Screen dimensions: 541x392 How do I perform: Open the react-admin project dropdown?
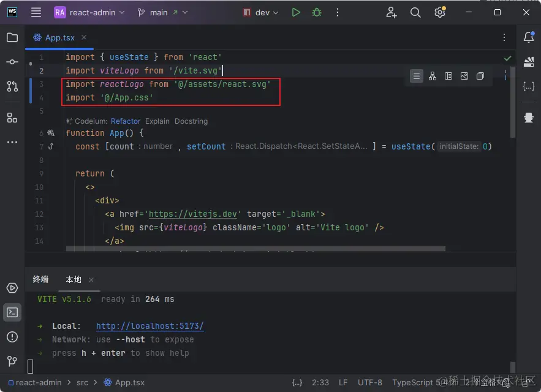[89, 12]
